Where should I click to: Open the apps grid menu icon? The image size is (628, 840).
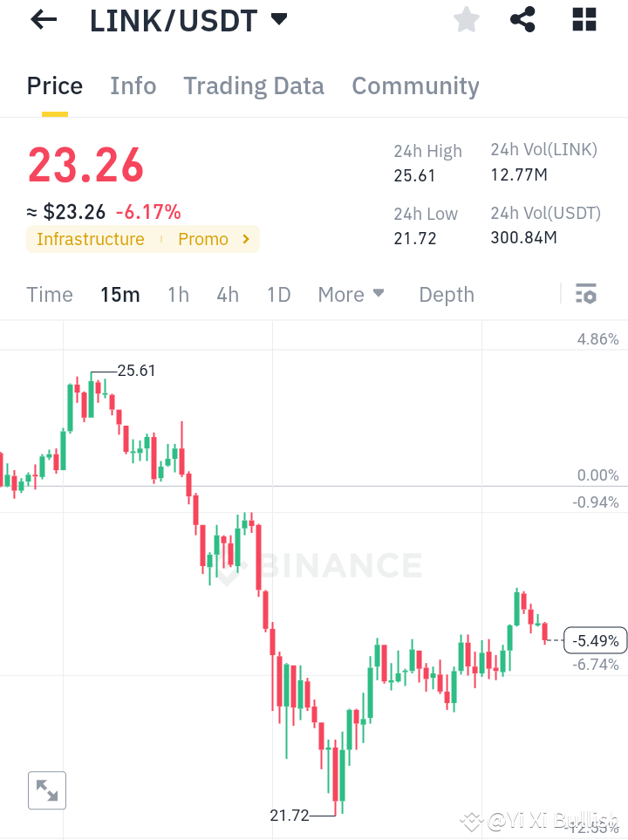(x=584, y=19)
